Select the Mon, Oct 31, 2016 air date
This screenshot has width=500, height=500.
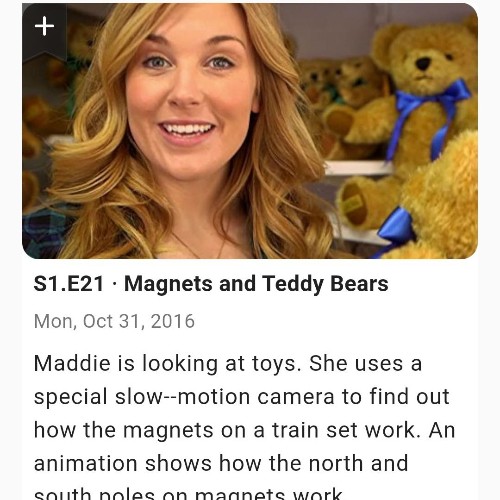(114, 321)
